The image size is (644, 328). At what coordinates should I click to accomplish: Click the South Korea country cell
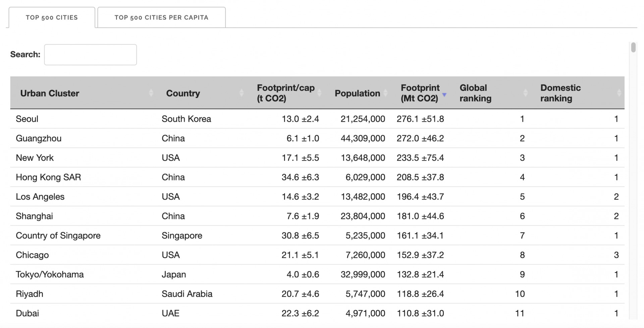coord(186,119)
